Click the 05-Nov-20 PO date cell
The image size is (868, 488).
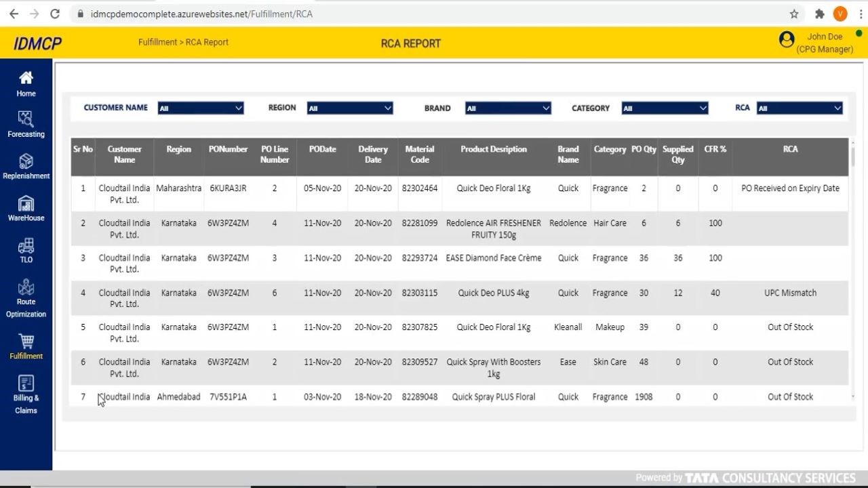coord(322,188)
